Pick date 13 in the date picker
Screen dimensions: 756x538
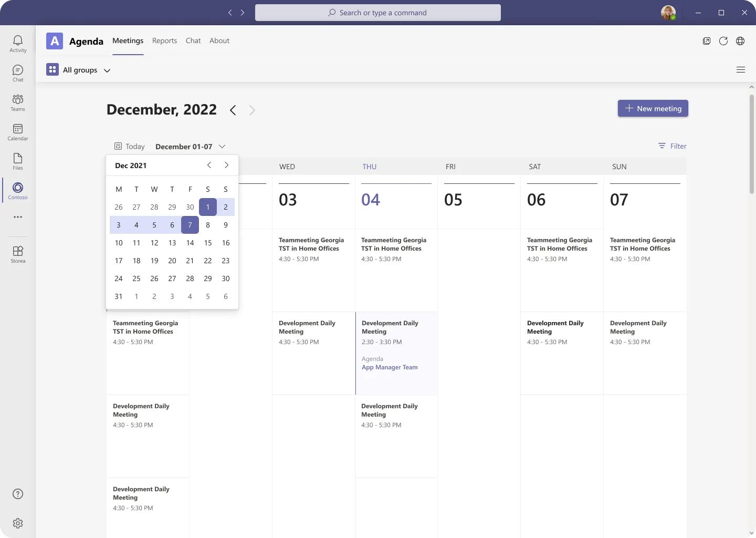[x=172, y=243]
